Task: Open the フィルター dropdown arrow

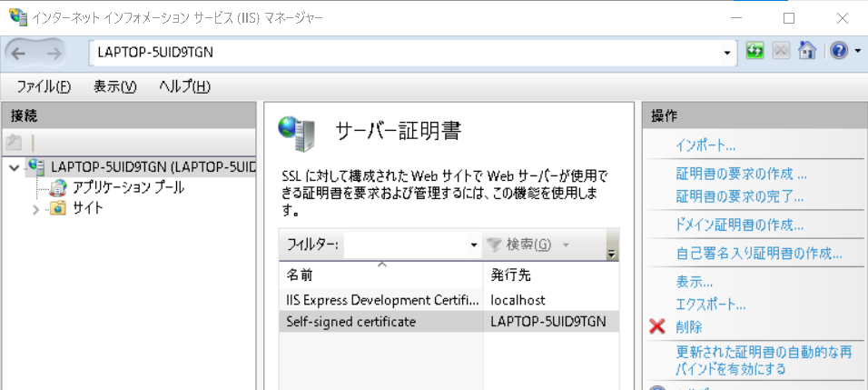Action: point(474,245)
